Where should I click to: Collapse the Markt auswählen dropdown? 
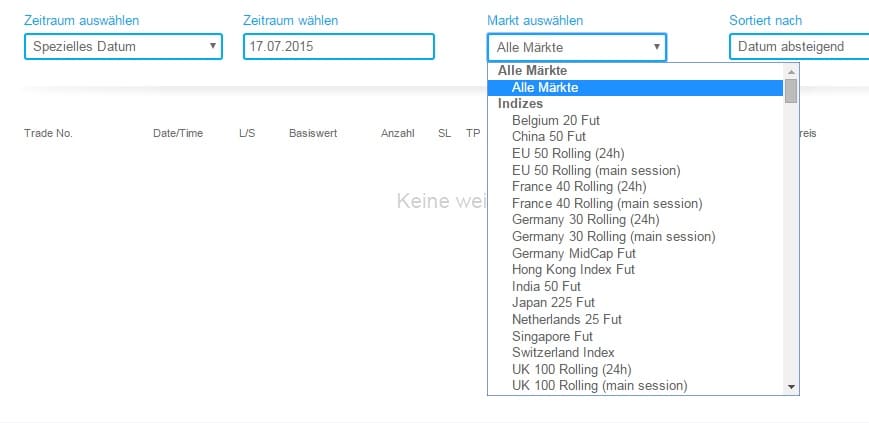tap(576, 47)
